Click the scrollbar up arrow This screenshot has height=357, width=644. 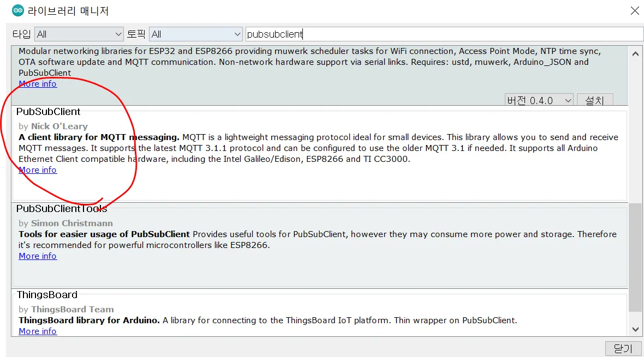pos(635,54)
